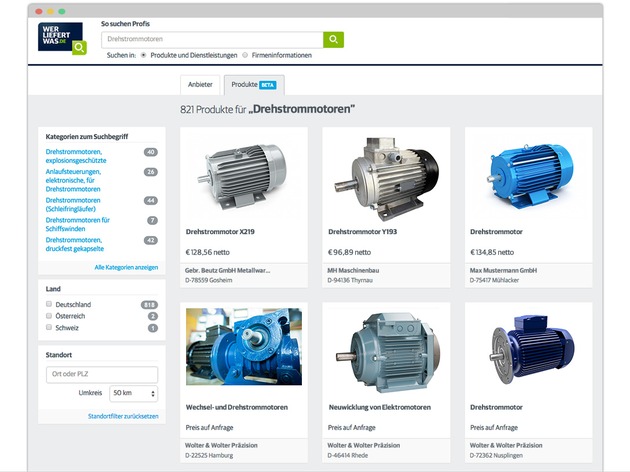Select the Produkte und Dienstleistungen radio button
Image resolution: width=630 pixels, height=472 pixels.
click(144, 55)
